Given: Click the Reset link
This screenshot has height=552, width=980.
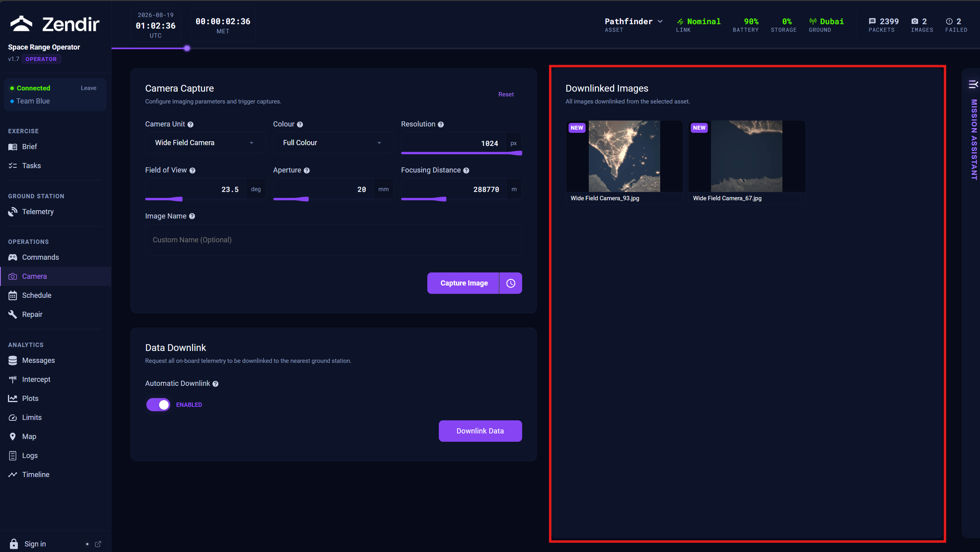Looking at the screenshot, I should pos(506,94).
